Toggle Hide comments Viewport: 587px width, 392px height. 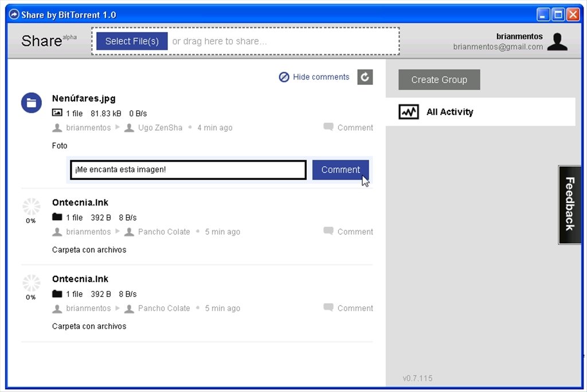[314, 77]
